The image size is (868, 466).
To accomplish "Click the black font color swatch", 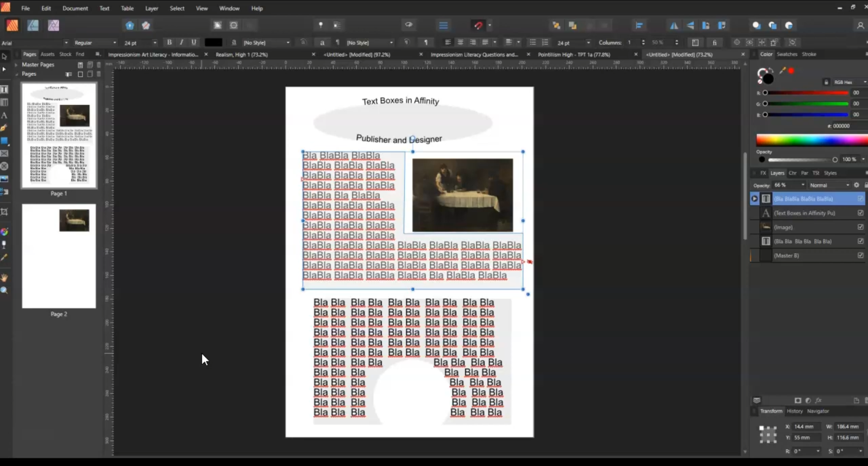I will click(213, 42).
